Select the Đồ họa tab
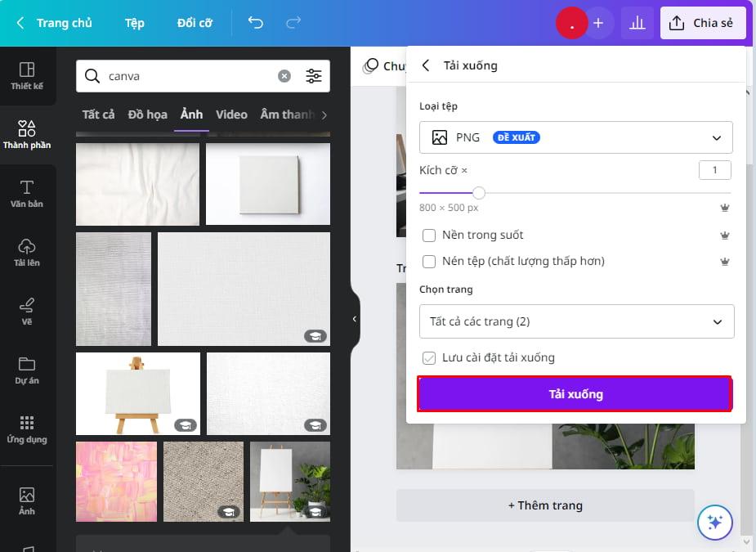 tap(146, 114)
